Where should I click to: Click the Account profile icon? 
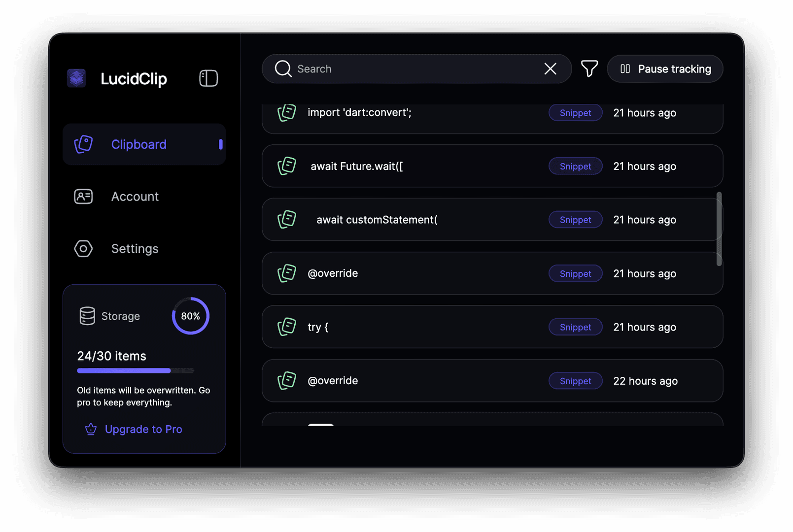(x=83, y=196)
